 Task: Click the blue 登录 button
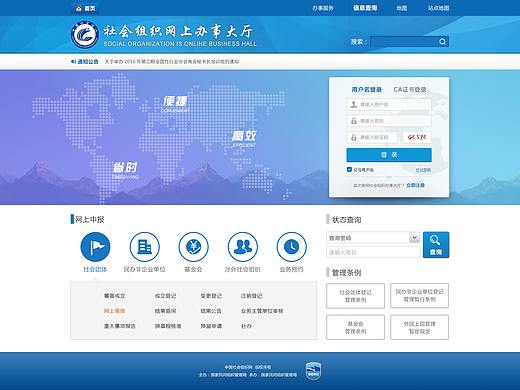coord(389,155)
